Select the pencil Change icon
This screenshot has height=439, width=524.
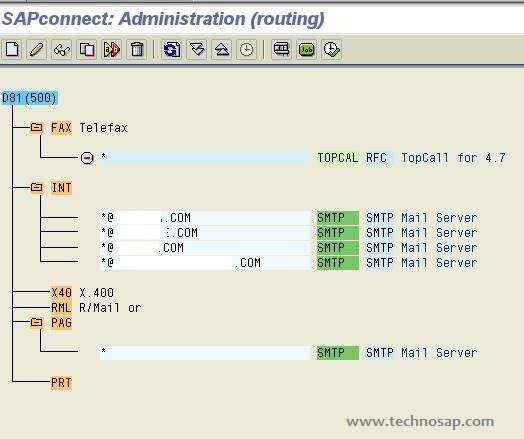coord(36,49)
